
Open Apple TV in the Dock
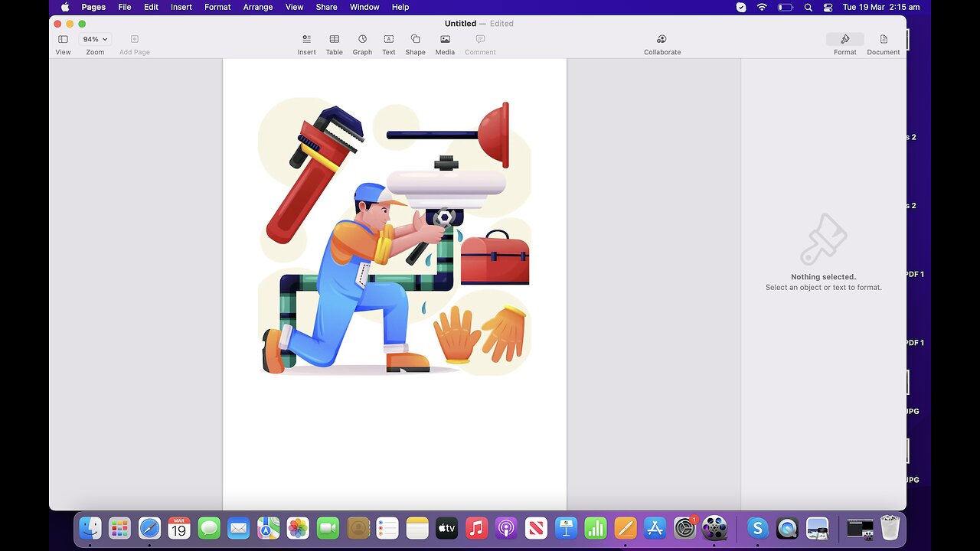coord(447,528)
